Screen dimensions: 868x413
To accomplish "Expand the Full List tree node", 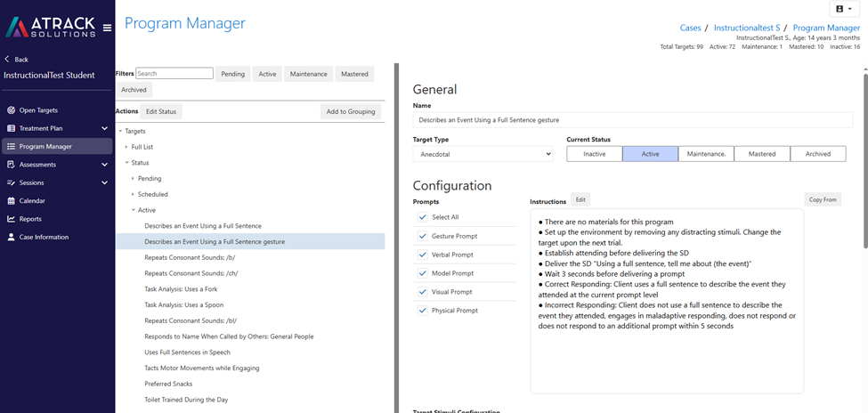I will tap(126, 147).
